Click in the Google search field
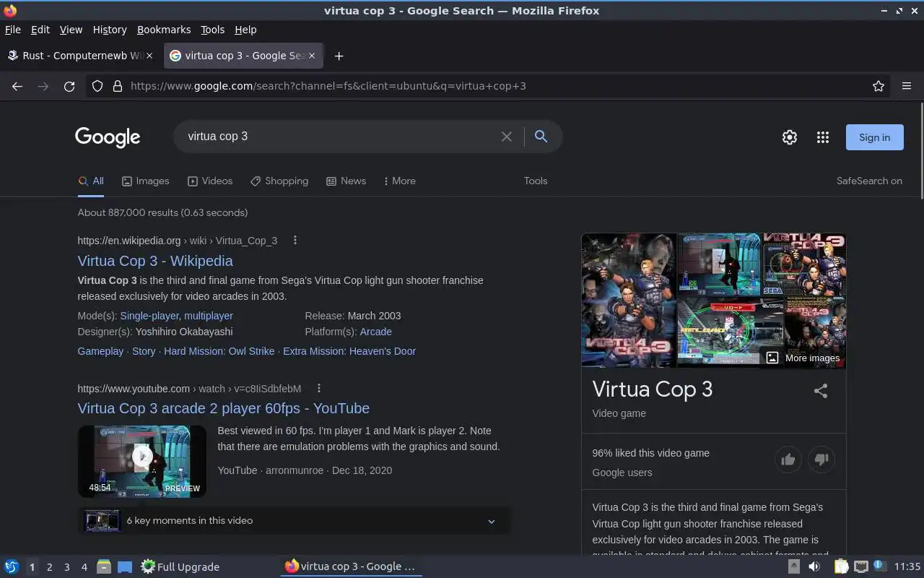Viewport: 924px width, 578px height. 339,137
